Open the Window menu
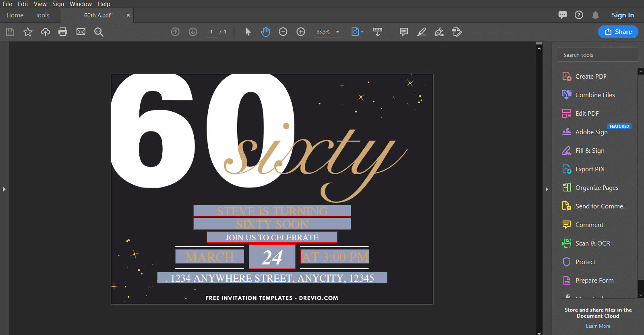Viewport: 644px width, 335px height. [81, 4]
